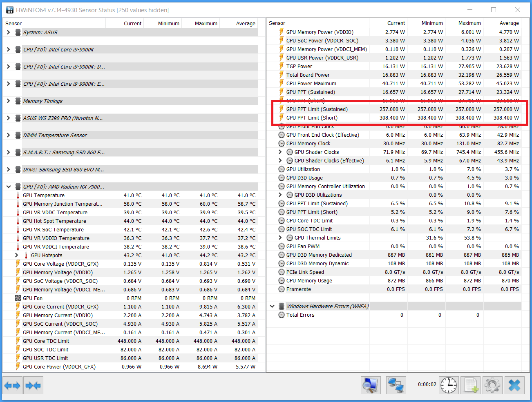Expand the GPU Shader Clocks row
The height and width of the screenshot is (402, 532).
pyautogui.click(x=280, y=152)
